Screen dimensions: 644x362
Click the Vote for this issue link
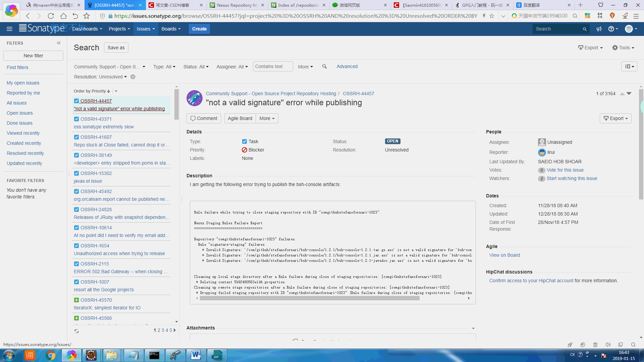(565, 170)
